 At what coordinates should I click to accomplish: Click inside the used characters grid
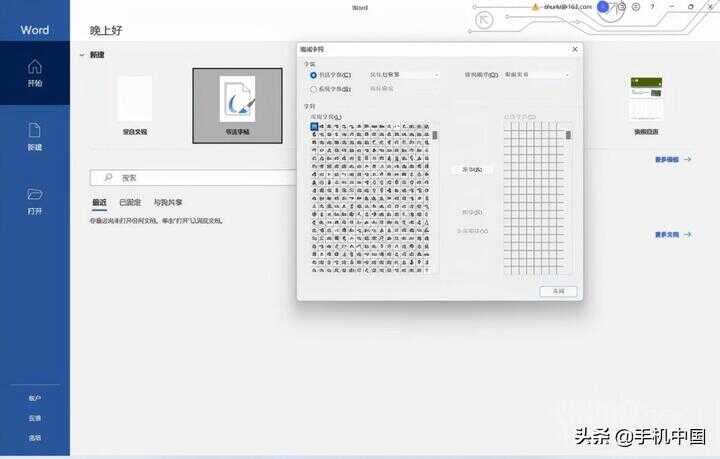pyautogui.click(x=534, y=198)
